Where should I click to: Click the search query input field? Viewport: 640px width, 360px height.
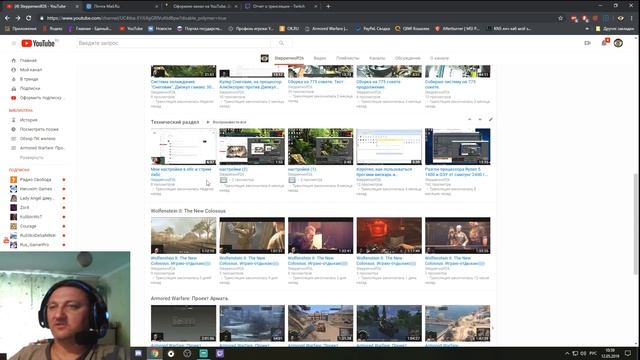[x=173, y=43]
